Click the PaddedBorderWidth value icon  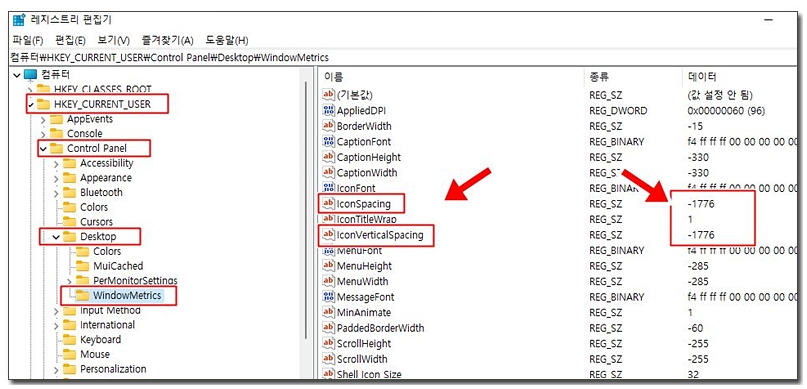[x=328, y=328]
